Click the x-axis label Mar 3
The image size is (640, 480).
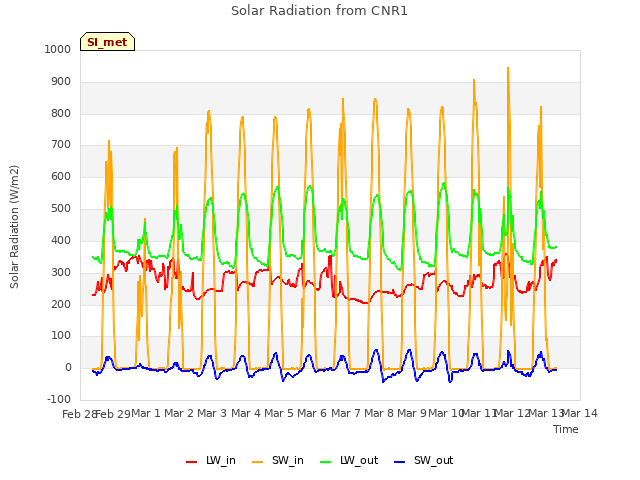pyautogui.click(x=212, y=413)
